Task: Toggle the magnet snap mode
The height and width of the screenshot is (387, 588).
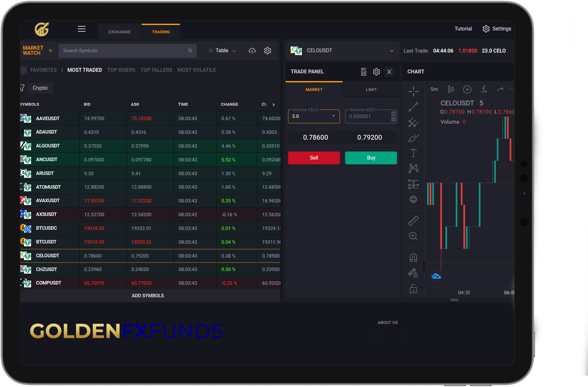Action: [413, 258]
